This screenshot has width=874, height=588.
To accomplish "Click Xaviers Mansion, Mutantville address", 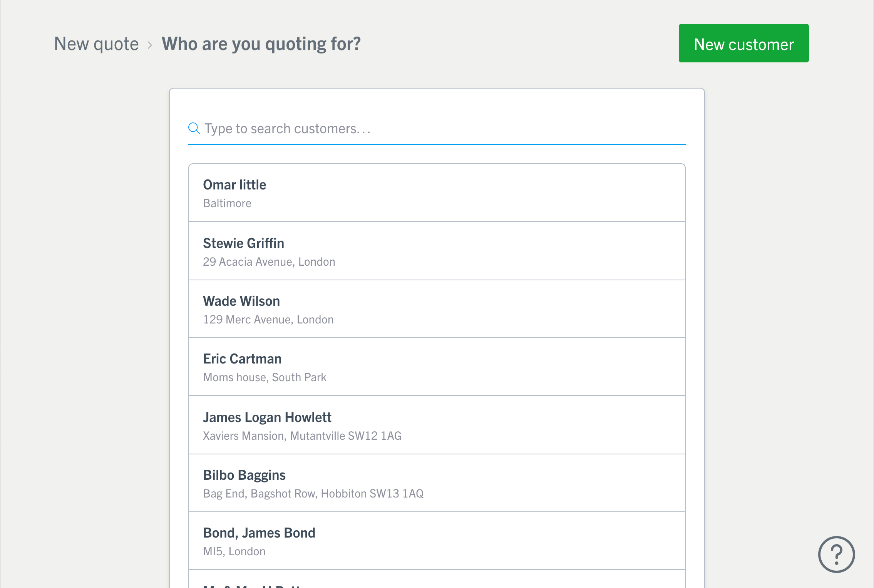I will [302, 436].
